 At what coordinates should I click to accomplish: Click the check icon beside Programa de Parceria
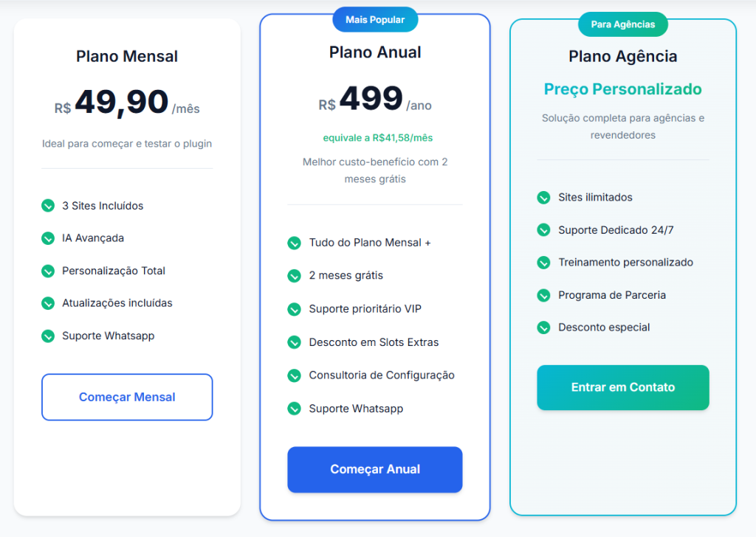point(543,295)
